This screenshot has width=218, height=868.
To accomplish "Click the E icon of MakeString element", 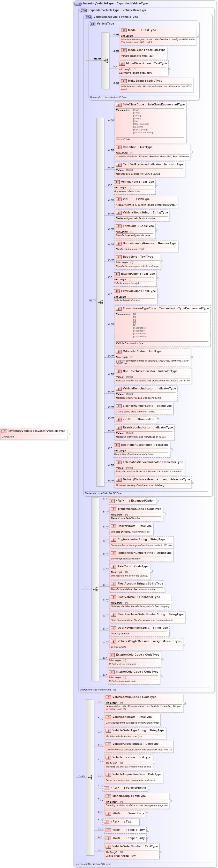I will [x=124, y=81].
